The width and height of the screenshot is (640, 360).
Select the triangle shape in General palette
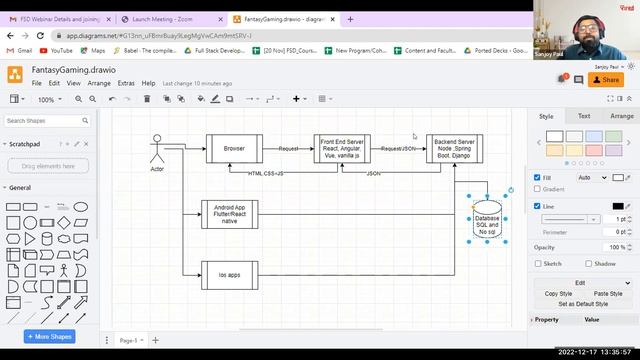(x=30, y=239)
